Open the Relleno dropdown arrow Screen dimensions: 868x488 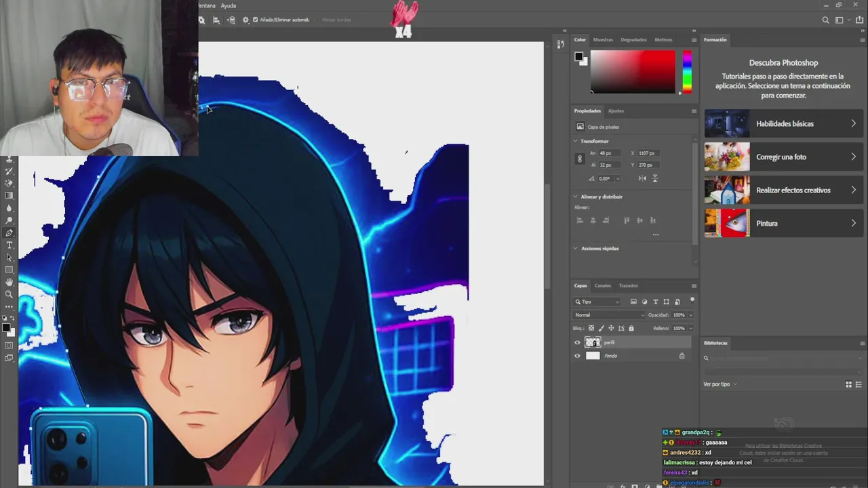pyautogui.click(x=691, y=328)
